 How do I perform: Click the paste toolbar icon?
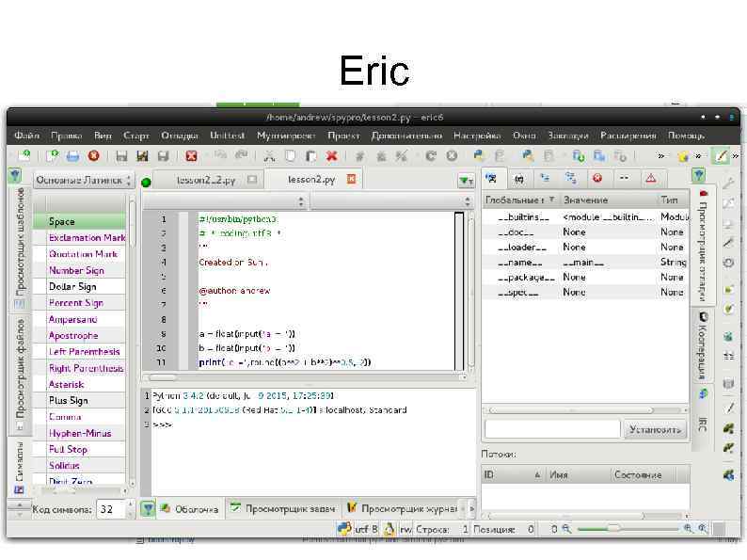click(310, 156)
